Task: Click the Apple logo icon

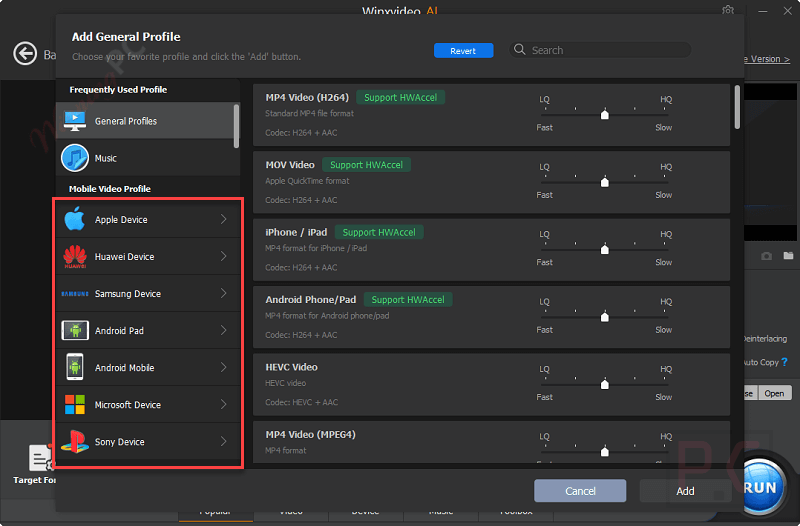Action: click(74, 219)
